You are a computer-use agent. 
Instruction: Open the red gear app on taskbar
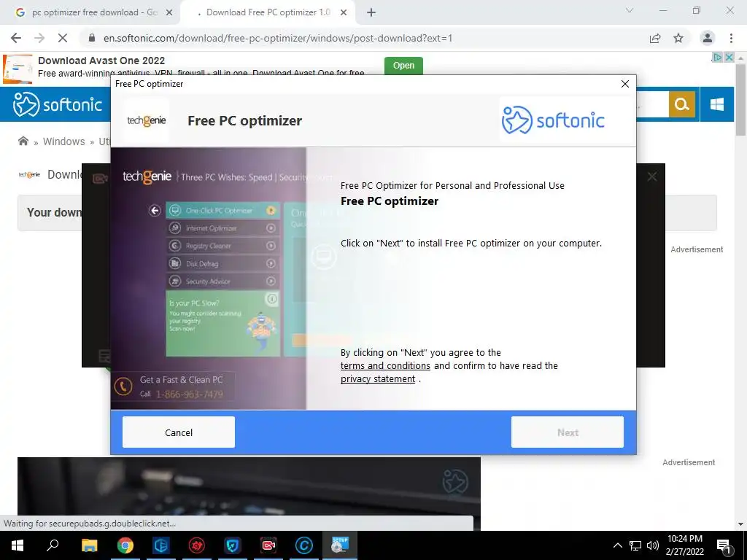pos(197,545)
